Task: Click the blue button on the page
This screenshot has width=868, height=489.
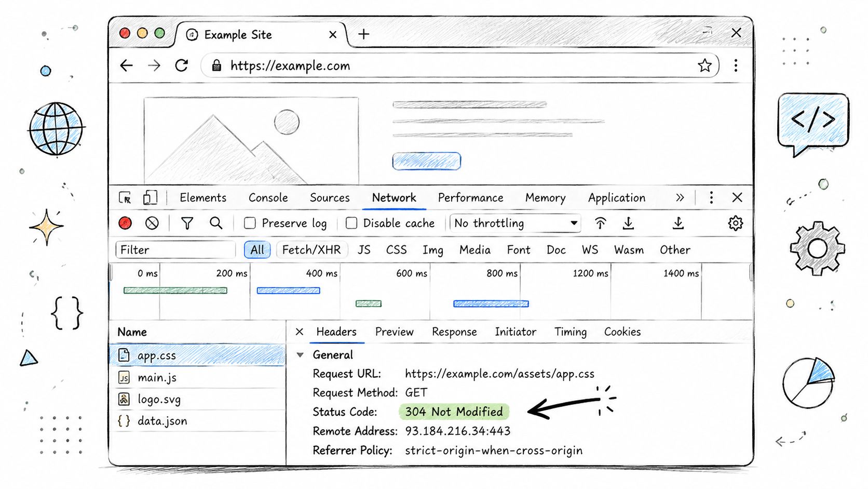Action: [426, 161]
